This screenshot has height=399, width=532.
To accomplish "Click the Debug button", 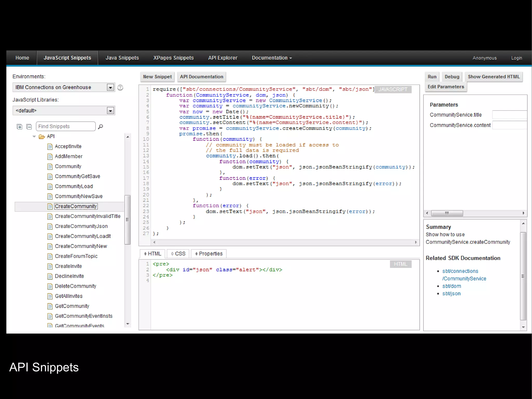I will (452, 77).
